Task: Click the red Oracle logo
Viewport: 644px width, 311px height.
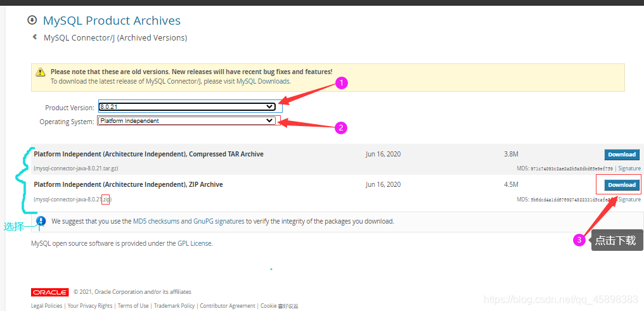Action: pyautogui.click(x=49, y=292)
